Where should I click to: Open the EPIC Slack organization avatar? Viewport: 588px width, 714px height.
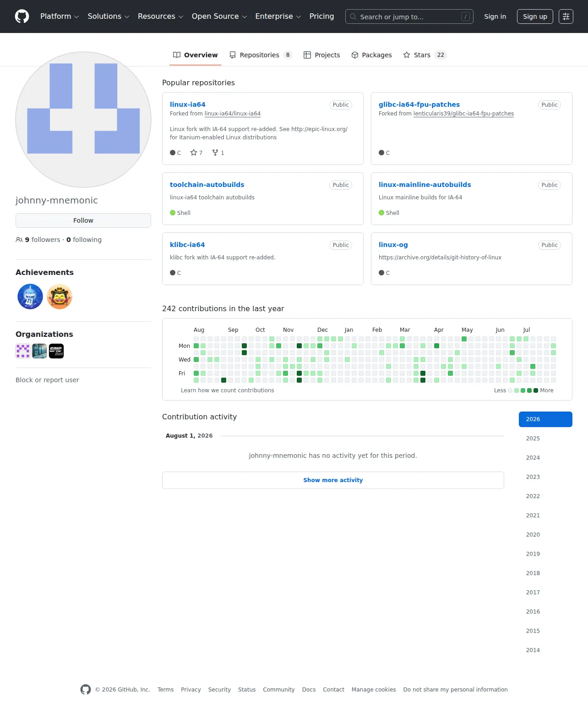coord(56,351)
